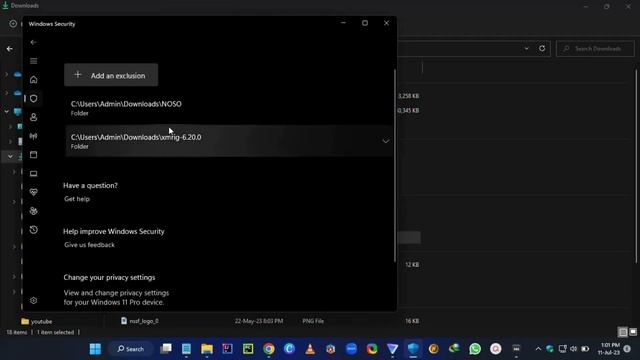Viewport: 640px width, 360px height.
Task: Click the Search Downloads field
Action: [595, 49]
